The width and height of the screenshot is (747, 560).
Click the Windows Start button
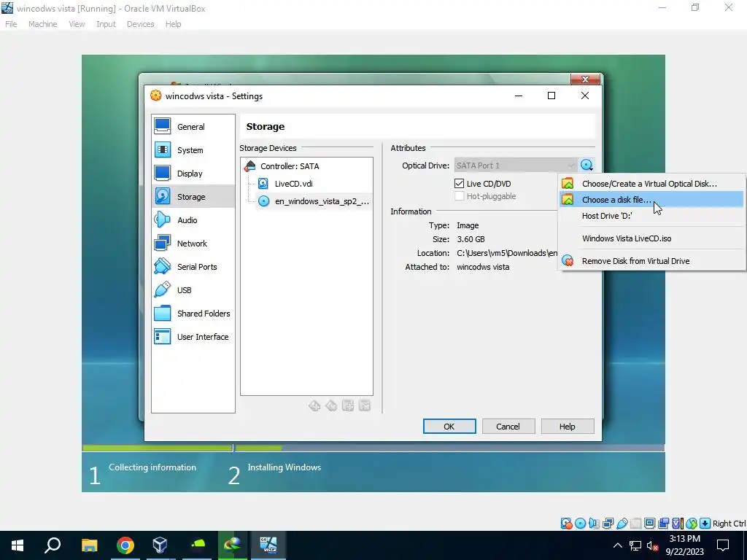coord(18,545)
